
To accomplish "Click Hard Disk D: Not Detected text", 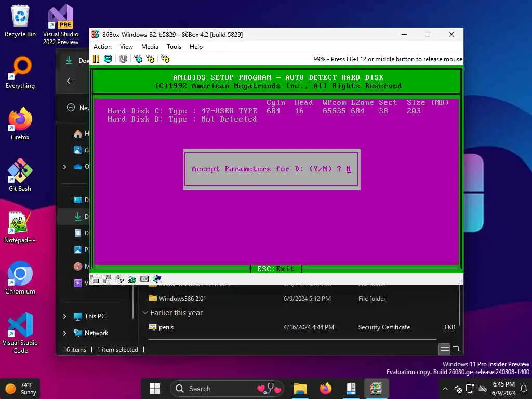I will [182, 119].
